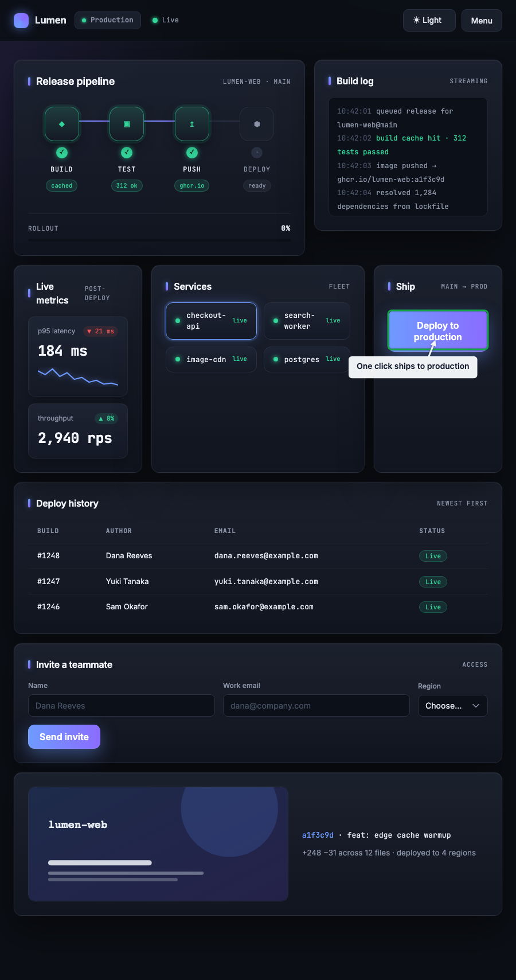This screenshot has width=516, height=980.
Task: Click the pending dot under DEPLOY stage
Action: click(257, 153)
